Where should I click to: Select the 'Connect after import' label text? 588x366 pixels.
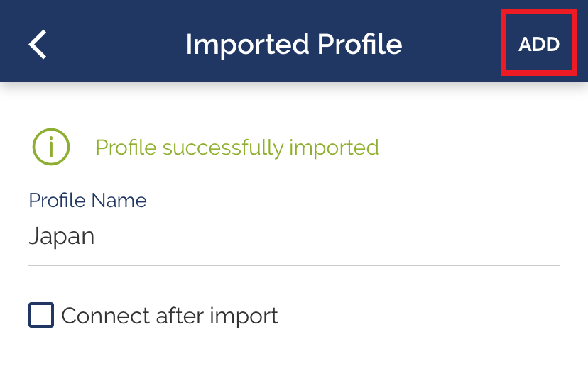point(170,316)
